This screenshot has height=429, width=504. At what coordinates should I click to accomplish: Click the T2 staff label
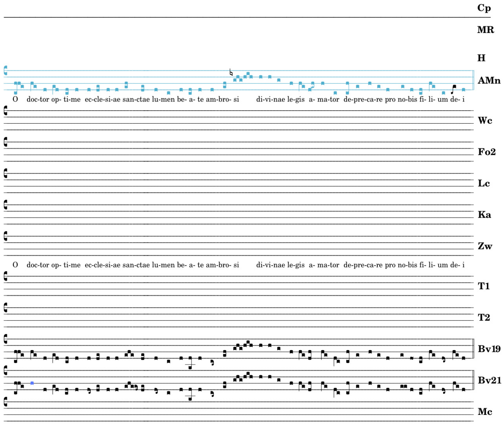(x=484, y=318)
